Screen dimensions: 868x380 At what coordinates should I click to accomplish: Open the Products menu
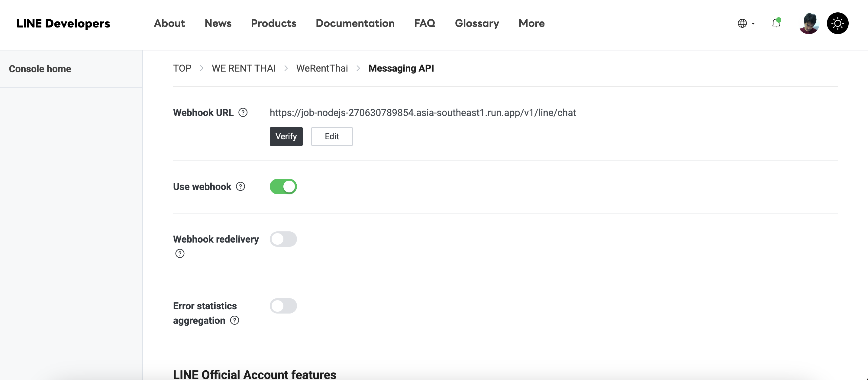pyautogui.click(x=274, y=23)
